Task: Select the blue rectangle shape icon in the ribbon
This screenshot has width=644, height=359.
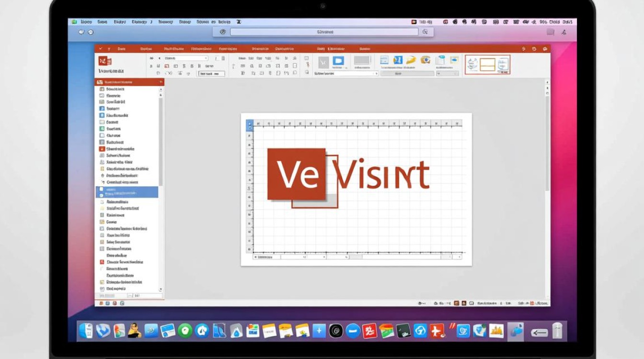Action: coord(339,61)
